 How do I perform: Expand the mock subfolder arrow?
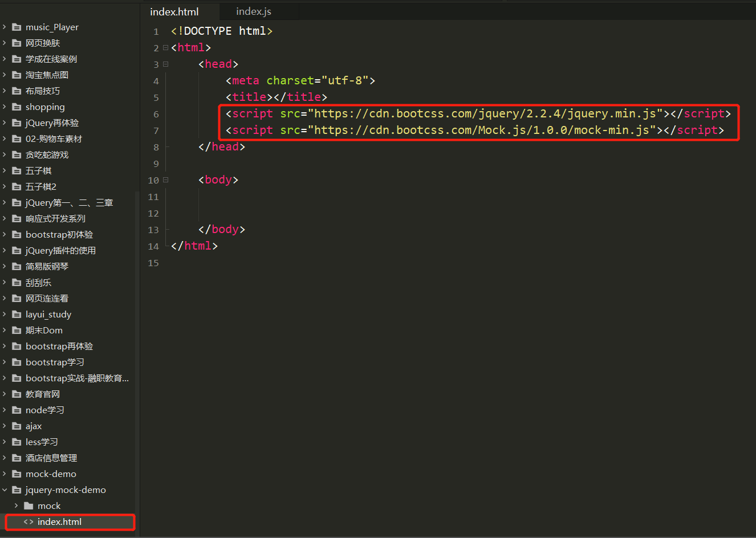(16, 506)
